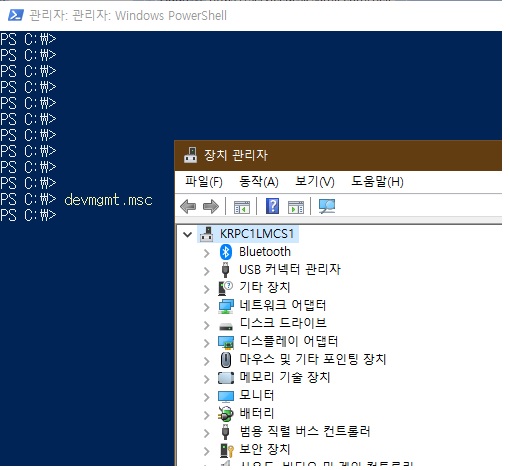Expand the 디스플레이 어댑터 category
The width and height of the screenshot is (510, 470).
[x=207, y=343]
